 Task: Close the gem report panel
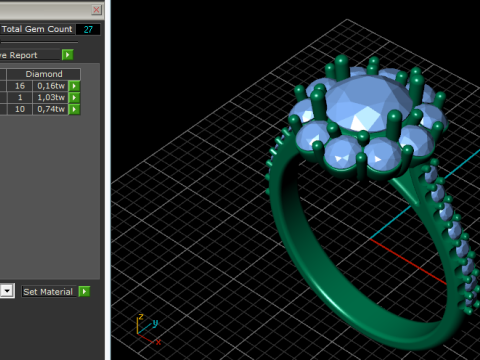pyautogui.click(x=96, y=10)
